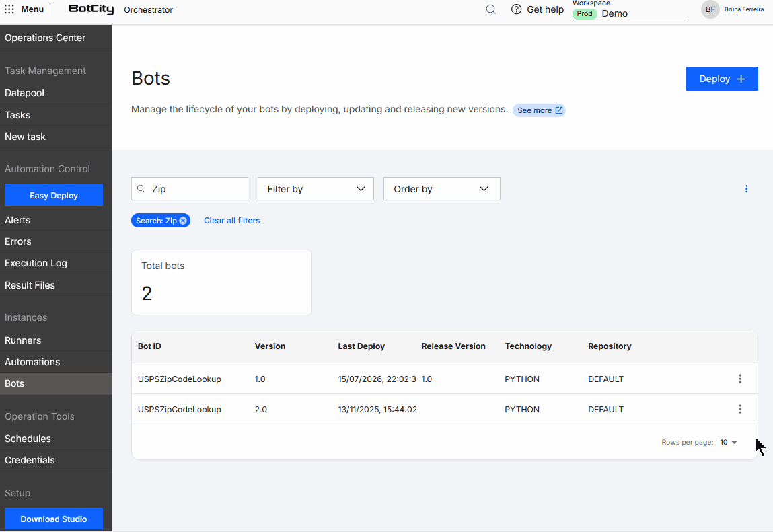Screen dimensions: 773x532
Task: Click the Prod environment badge
Action: coord(585,14)
